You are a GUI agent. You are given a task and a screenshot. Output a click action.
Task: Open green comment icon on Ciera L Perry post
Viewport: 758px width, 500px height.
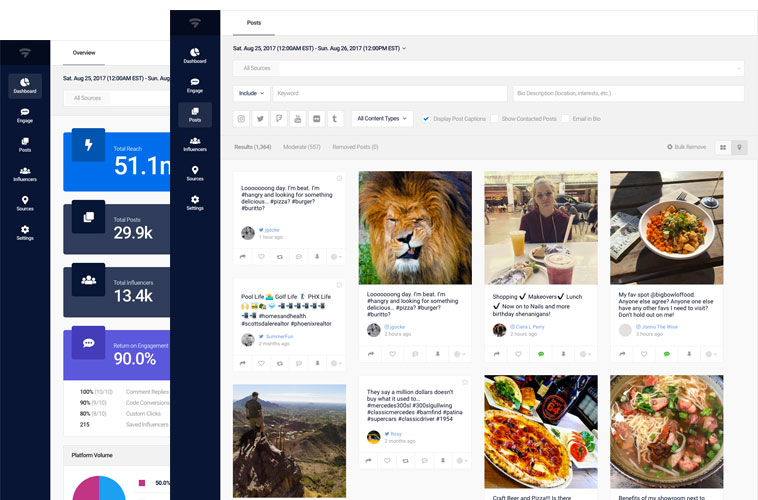[540, 354]
